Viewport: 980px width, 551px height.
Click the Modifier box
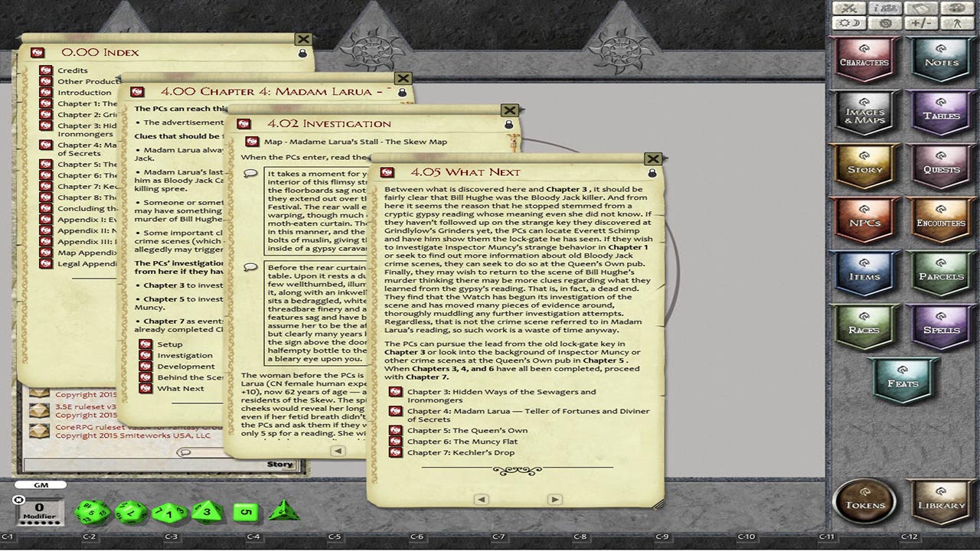pyautogui.click(x=39, y=510)
